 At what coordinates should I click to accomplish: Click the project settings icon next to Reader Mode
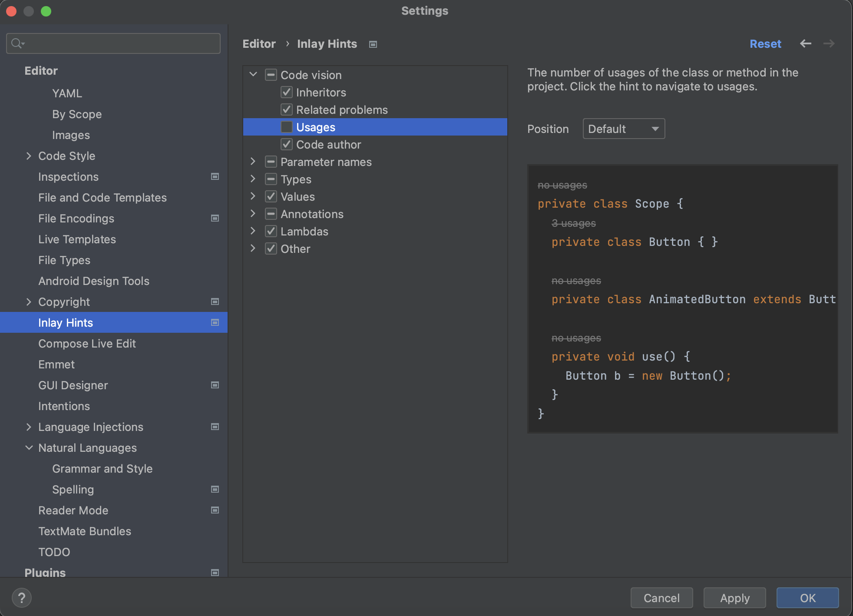tap(215, 510)
